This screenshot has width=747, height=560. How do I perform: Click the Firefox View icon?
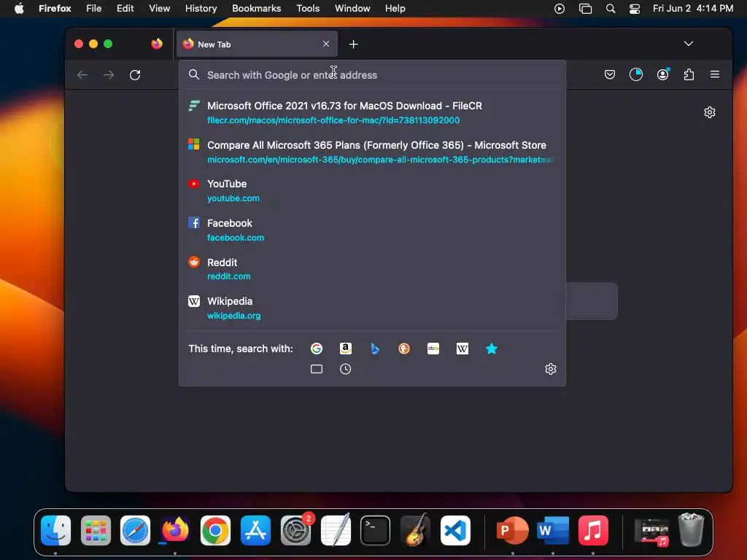(157, 44)
